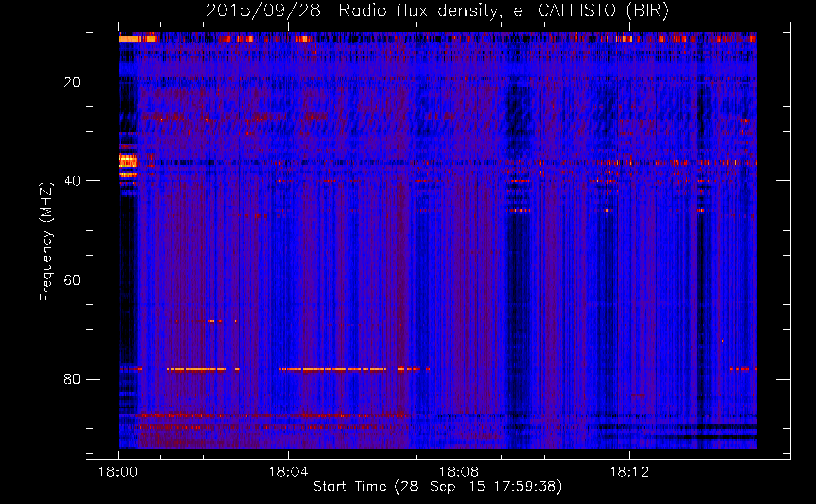Click the '60' frequency tick label
Viewport: 816px width, 504px height.
(72, 280)
